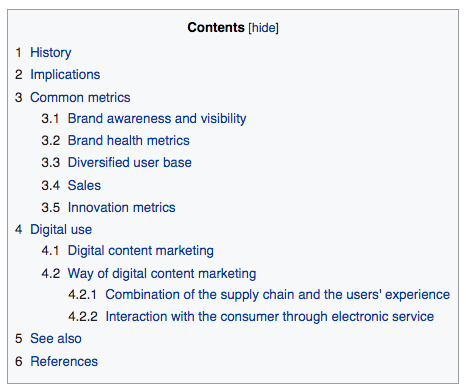
Task: Open the History section link
Action: click(51, 52)
